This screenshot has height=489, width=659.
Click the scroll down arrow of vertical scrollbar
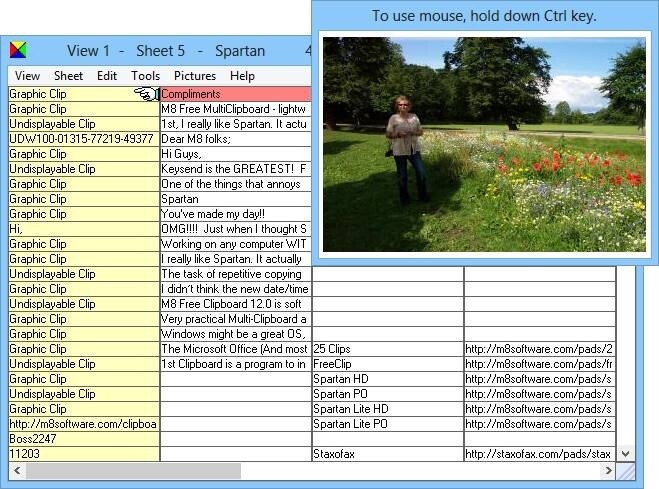(625, 454)
